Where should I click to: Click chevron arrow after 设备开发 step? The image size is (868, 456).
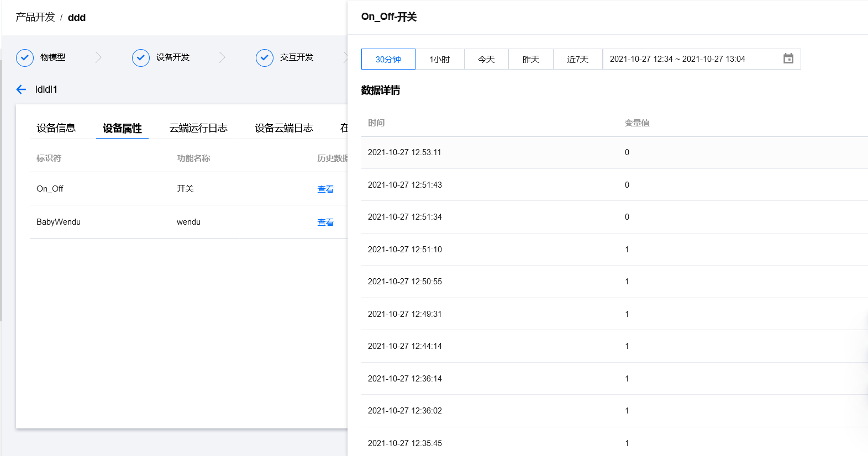222,57
